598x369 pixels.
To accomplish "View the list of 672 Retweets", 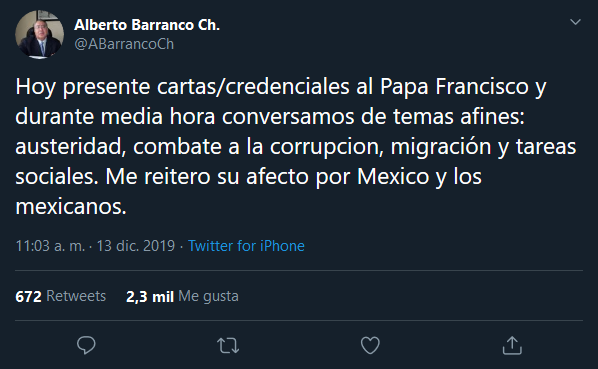I will [61, 296].
